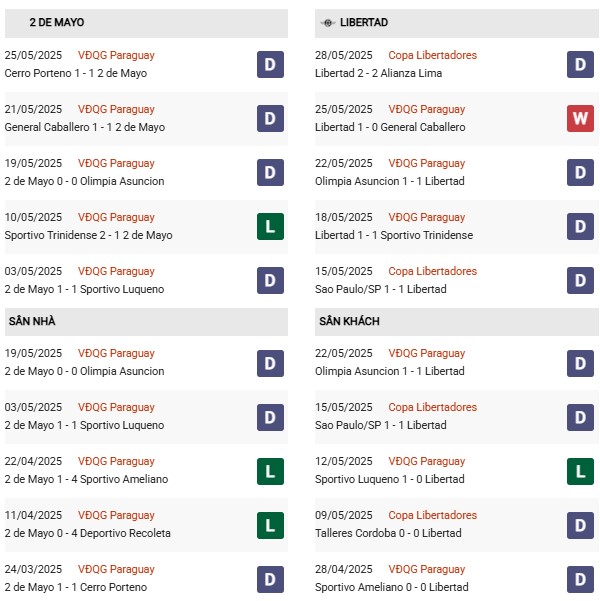600x601 pixels.
Task: Open VĐQG Paraguay link dated 21/05/2025
Action: (116, 109)
